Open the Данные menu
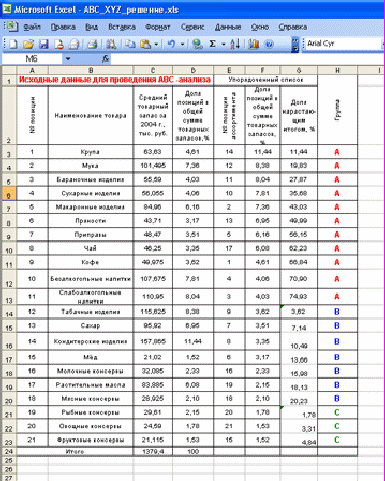This screenshot has width=385, height=481. [x=228, y=27]
